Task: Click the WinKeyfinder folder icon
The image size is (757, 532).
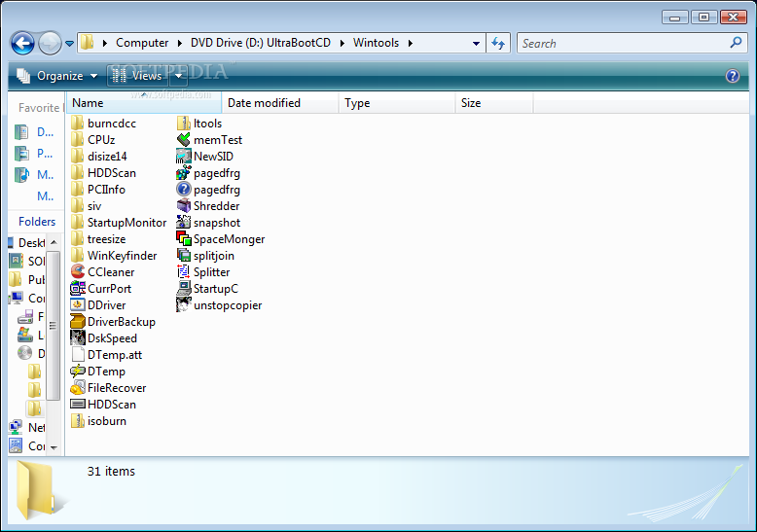Action: [x=77, y=256]
